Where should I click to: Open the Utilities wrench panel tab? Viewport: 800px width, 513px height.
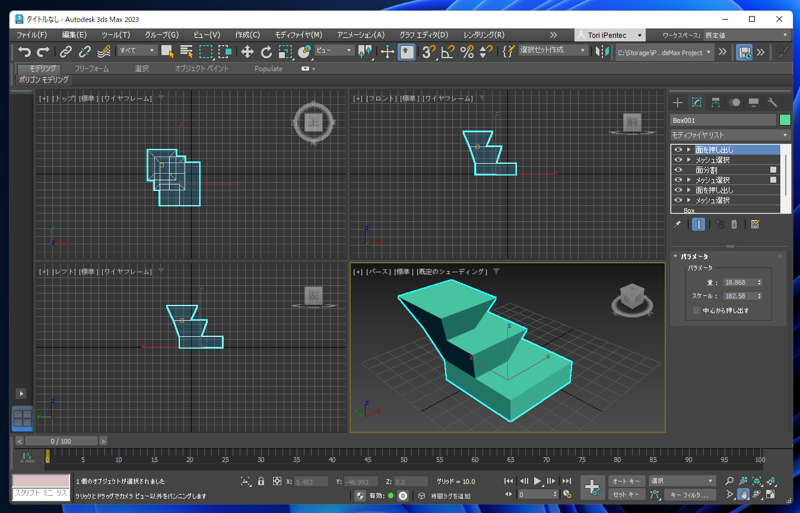(772, 103)
